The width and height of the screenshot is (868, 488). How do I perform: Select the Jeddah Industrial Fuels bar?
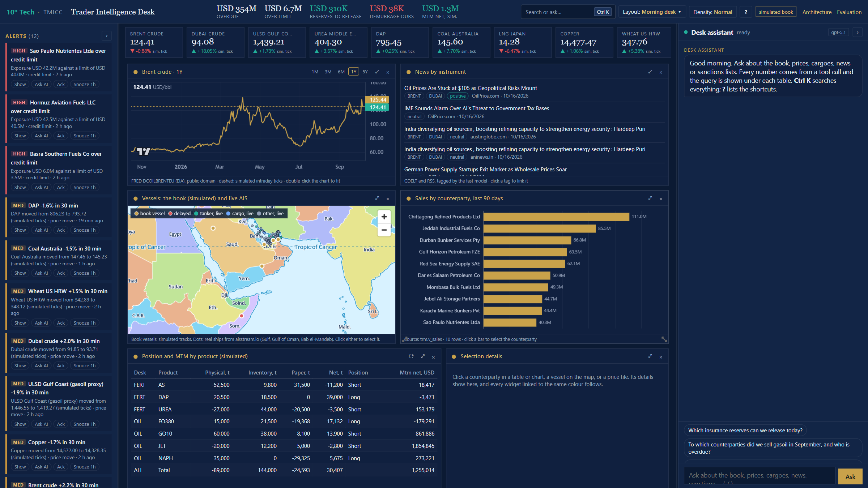(x=540, y=228)
